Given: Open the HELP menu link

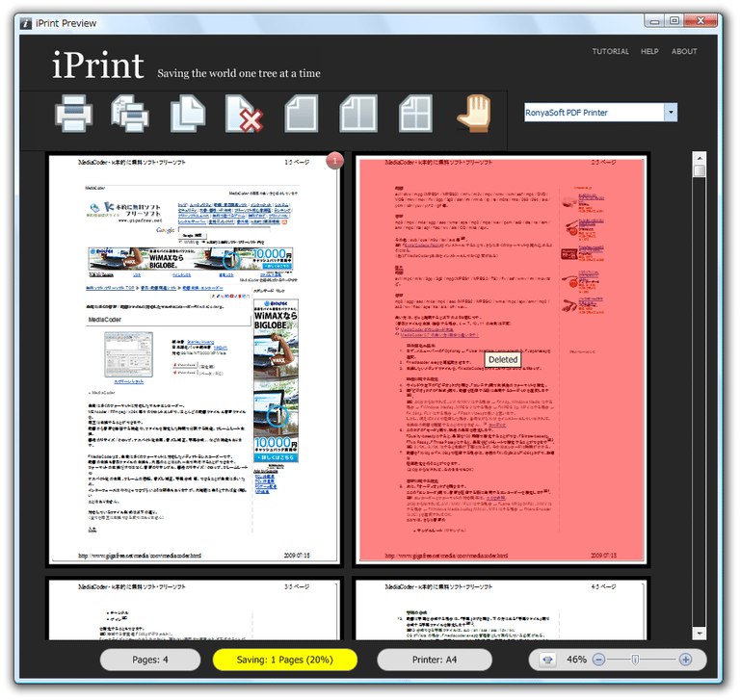Looking at the screenshot, I should pos(649,51).
